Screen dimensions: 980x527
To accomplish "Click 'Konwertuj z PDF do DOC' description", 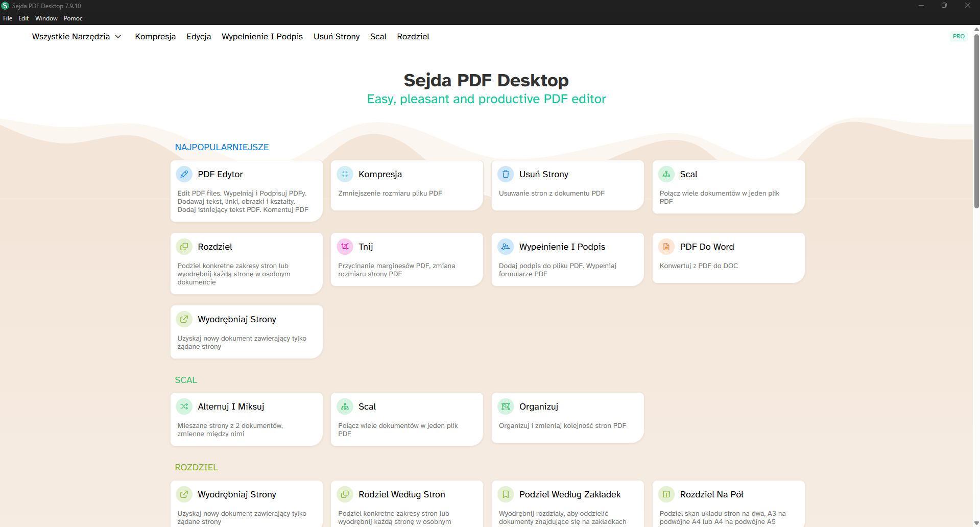I will pos(699,266).
